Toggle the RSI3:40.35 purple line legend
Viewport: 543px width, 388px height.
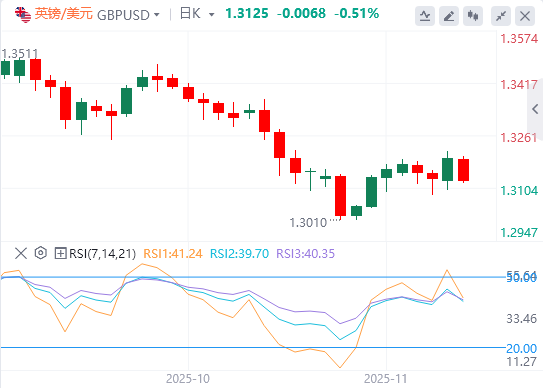[x=305, y=254]
